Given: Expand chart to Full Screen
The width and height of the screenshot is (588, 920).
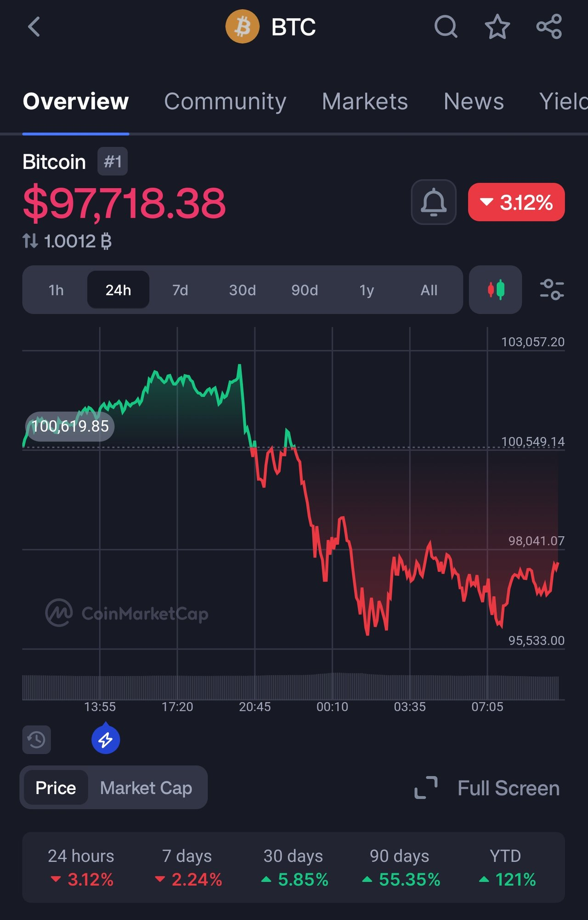Looking at the screenshot, I should [x=487, y=788].
